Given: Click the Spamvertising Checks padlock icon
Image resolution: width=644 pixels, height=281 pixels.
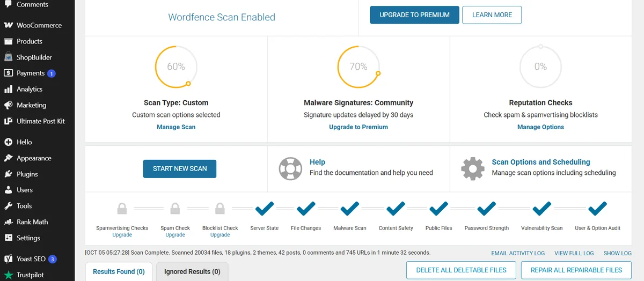Looking at the screenshot, I should [x=122, y=208].
